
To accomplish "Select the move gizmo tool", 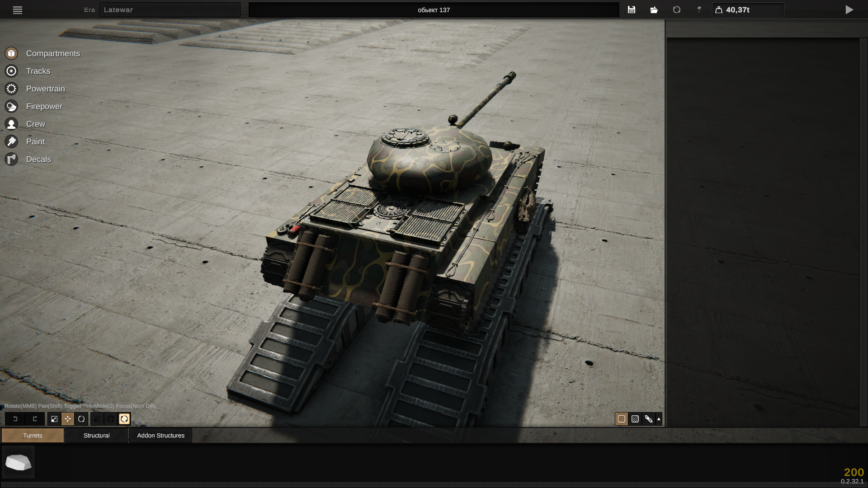I will (68, 419).
